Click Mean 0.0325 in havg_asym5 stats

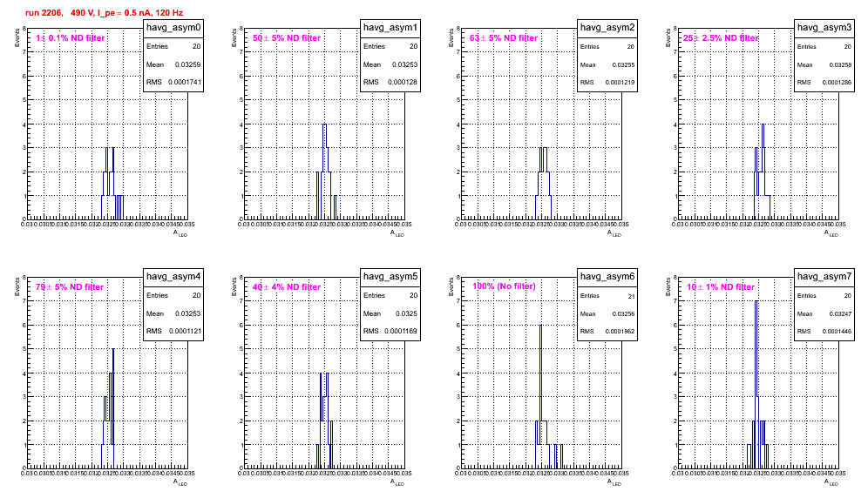(x=390, y=313)
